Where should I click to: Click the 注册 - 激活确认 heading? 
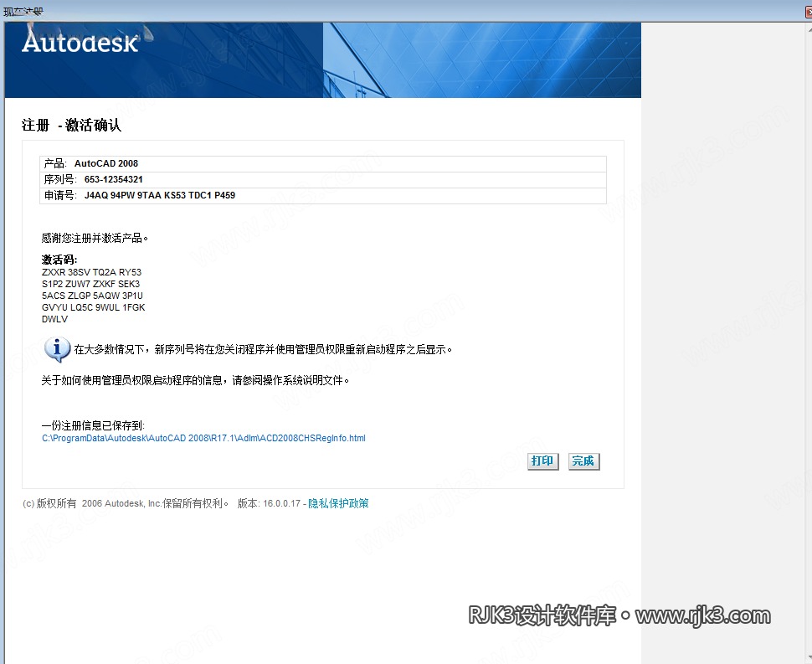point(71,126)
